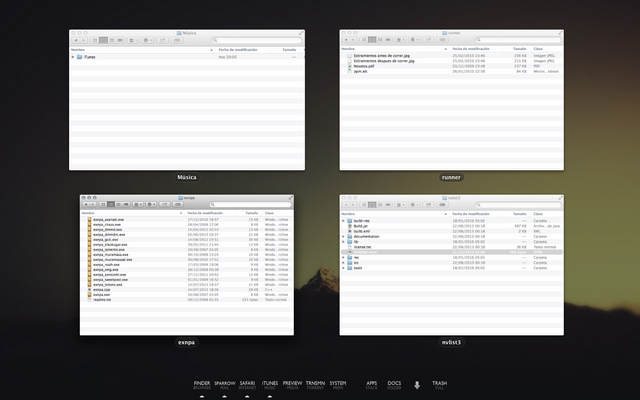Open the Trash in the dock

(x=439, y=384)
